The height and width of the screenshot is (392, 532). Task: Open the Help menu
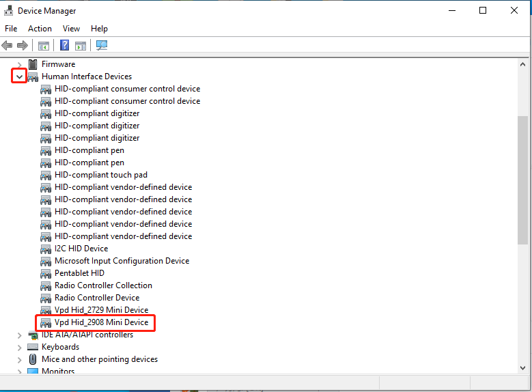point(99,29)
